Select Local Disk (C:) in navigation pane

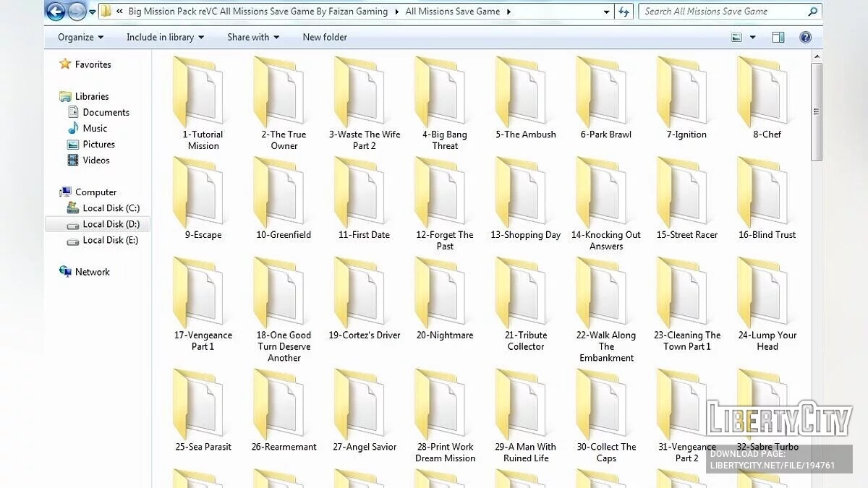click(110, 208)
